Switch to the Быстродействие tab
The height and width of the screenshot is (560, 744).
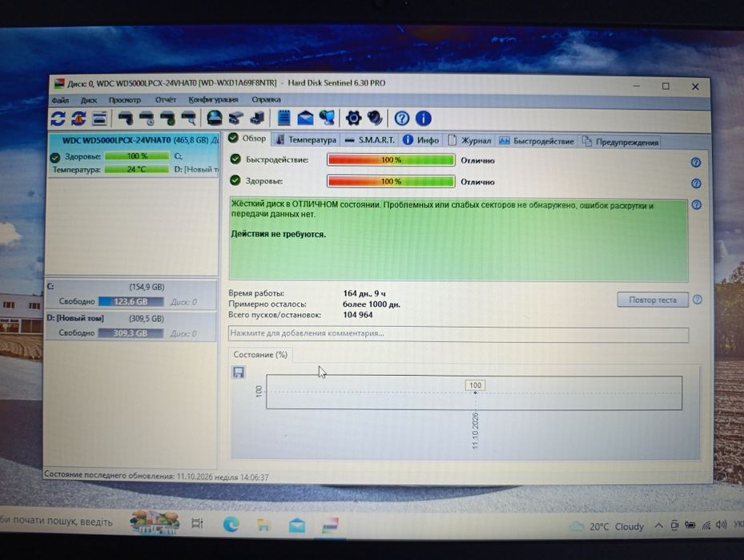(536, 140)
